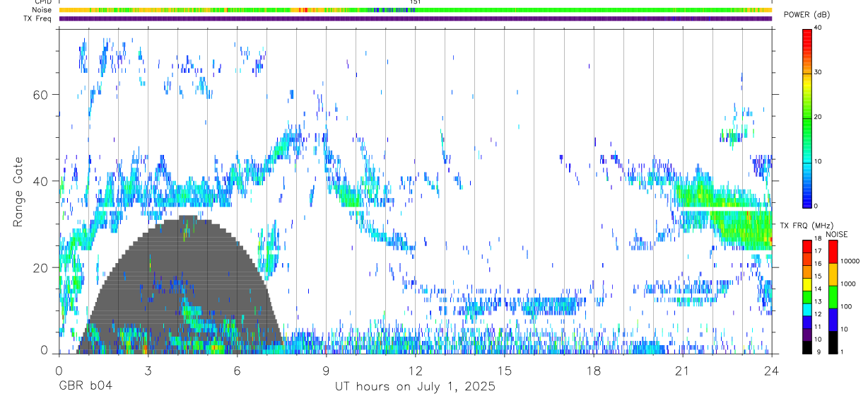Click the '18' tick on the UT hours axis
Image resolution: width=868 pixels, height=401 pixels.
pyautogui.click(x=594, y=370)
